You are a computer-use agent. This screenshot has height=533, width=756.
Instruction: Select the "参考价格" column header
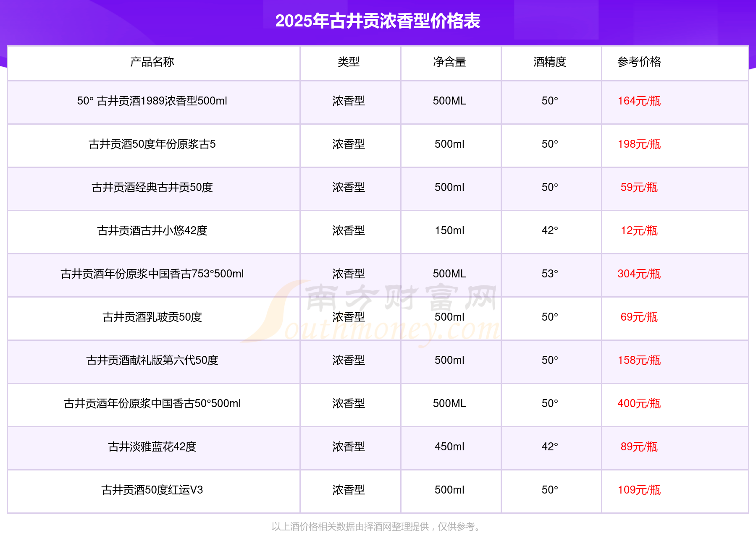[639, 62]
